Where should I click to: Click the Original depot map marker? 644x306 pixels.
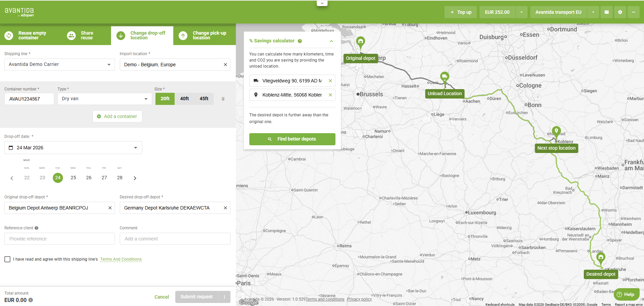click(x=360, y=42)
